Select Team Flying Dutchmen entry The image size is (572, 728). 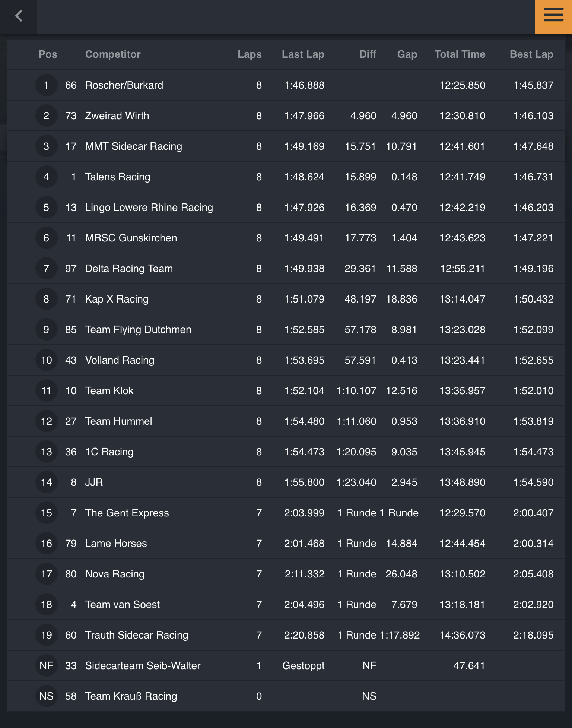[138, 330]
